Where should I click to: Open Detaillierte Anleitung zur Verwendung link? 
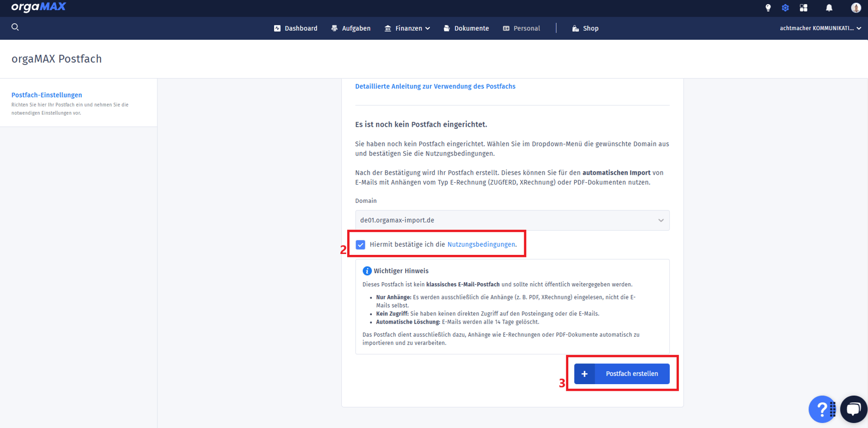[435, 87]
